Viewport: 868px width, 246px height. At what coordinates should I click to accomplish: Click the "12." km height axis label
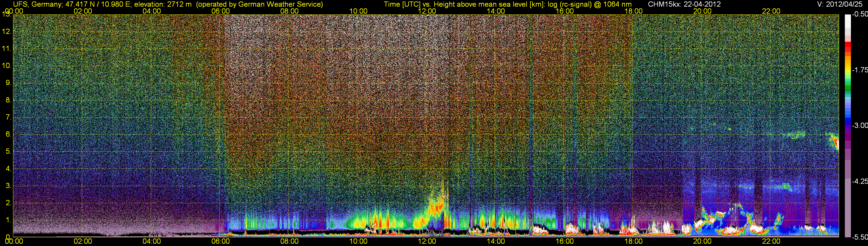7,32
